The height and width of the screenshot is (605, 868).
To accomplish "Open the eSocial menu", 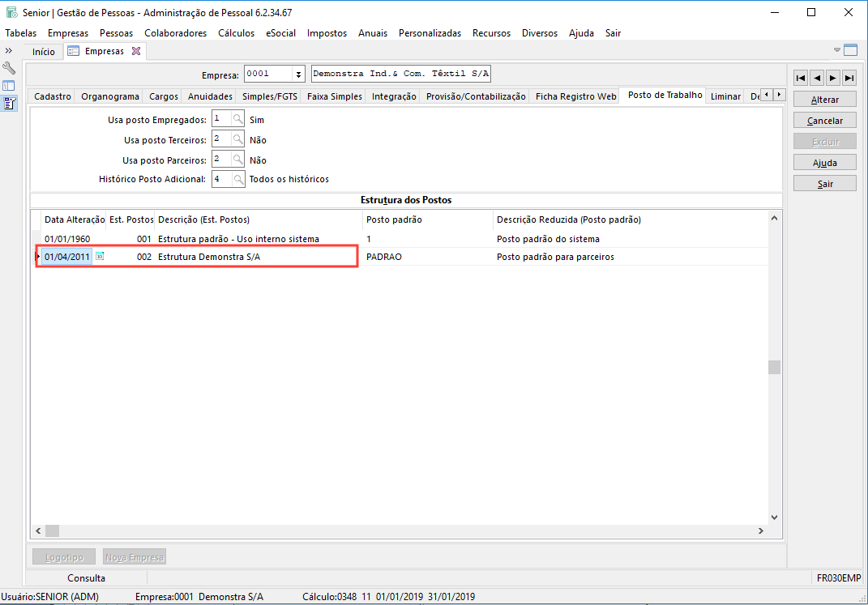I will [x=280, y=33].
